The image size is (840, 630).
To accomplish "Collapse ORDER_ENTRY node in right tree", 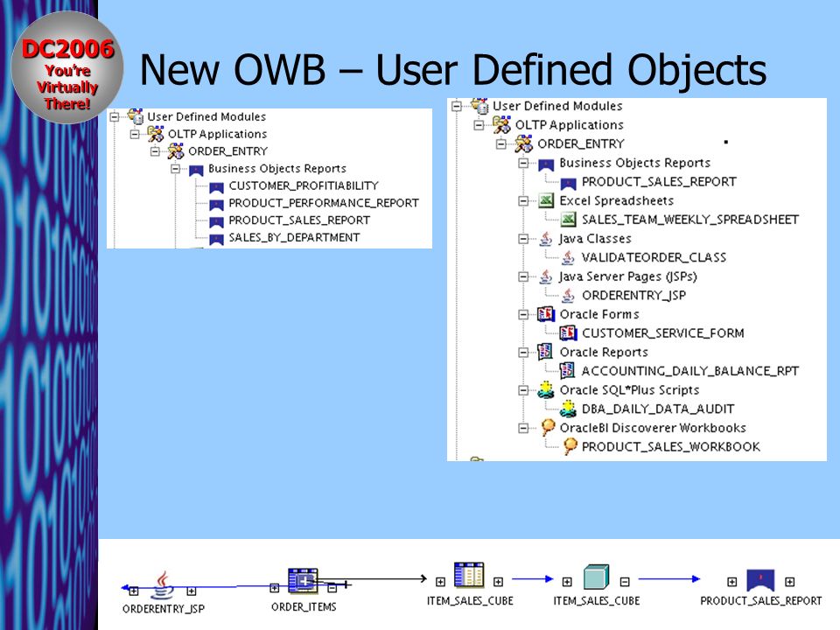I will [500, 143].
